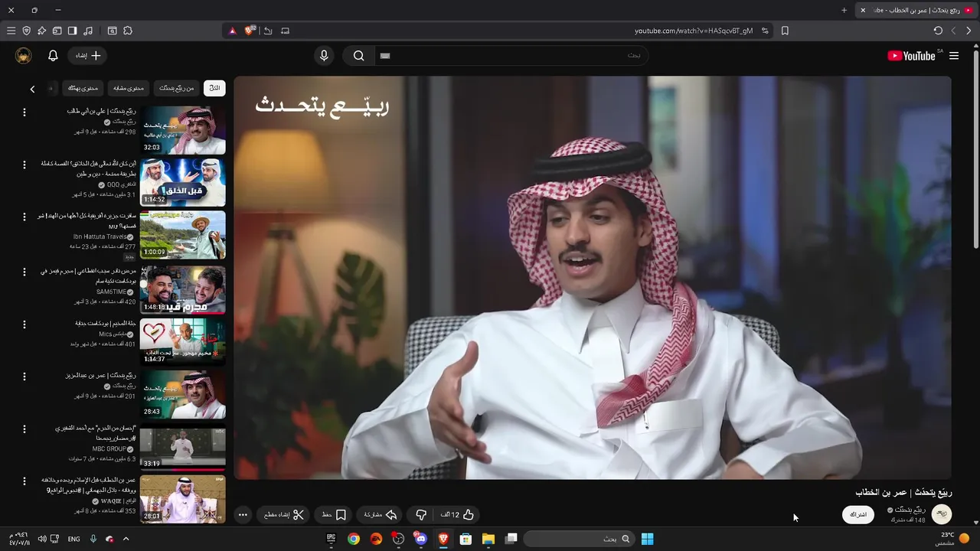The width and height of the screenshot is (980, 551).
Task: Open the ربيّع يتحدّث channel avatar
Action: click(942, 514)
